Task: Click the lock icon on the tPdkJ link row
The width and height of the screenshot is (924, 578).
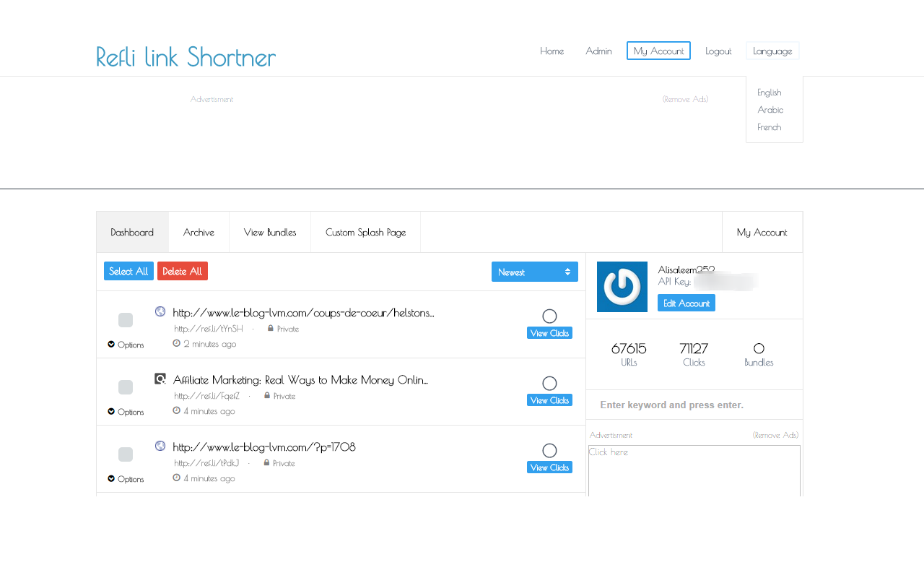Action: coord(266,463)
